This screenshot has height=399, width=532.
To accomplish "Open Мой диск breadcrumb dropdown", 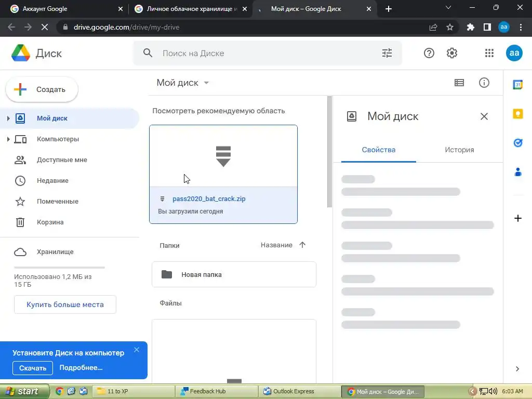I will pyautogui.click(x=206, y=83).
